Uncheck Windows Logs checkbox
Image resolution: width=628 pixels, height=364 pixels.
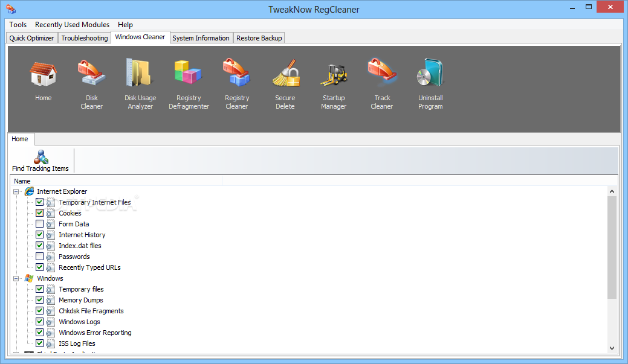(40, 321)
